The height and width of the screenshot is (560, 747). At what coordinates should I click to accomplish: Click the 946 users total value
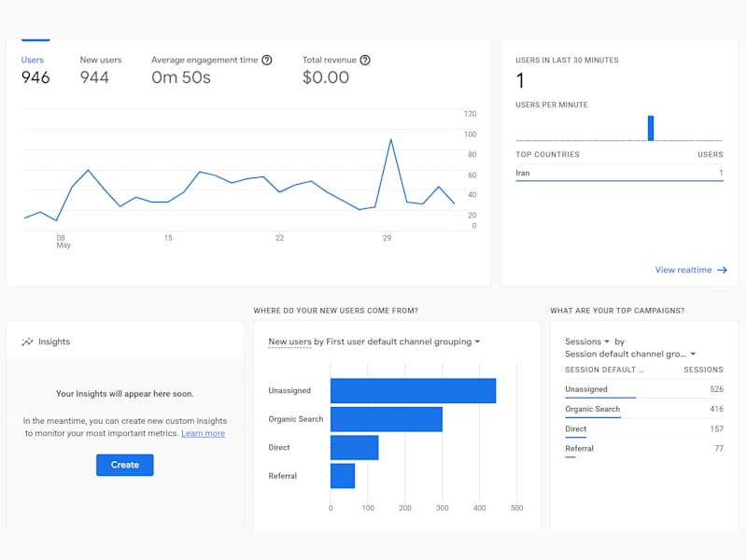[x=35, y=77]
